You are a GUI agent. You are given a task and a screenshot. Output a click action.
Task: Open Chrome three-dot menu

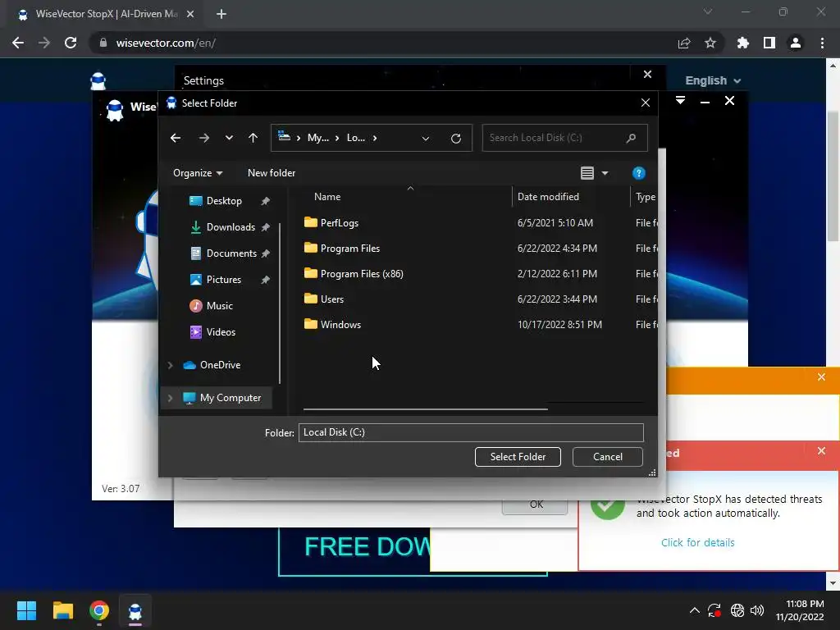[x=822, y=43]
